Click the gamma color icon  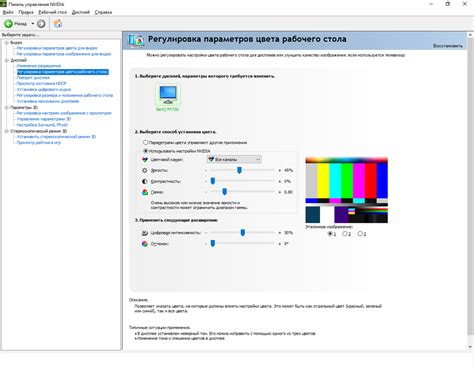tap(145, 192)
